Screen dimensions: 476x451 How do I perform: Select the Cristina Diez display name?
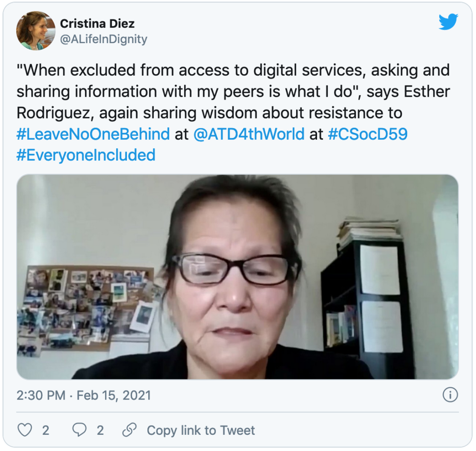pyautogui.click(x=97, y=24)
